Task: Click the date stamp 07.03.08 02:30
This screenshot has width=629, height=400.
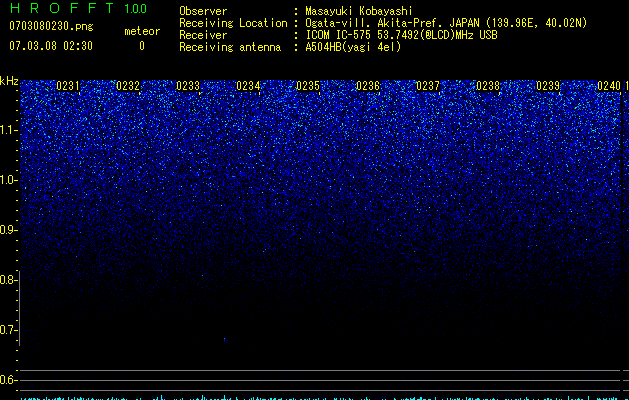Action: [x=51, y=46]
